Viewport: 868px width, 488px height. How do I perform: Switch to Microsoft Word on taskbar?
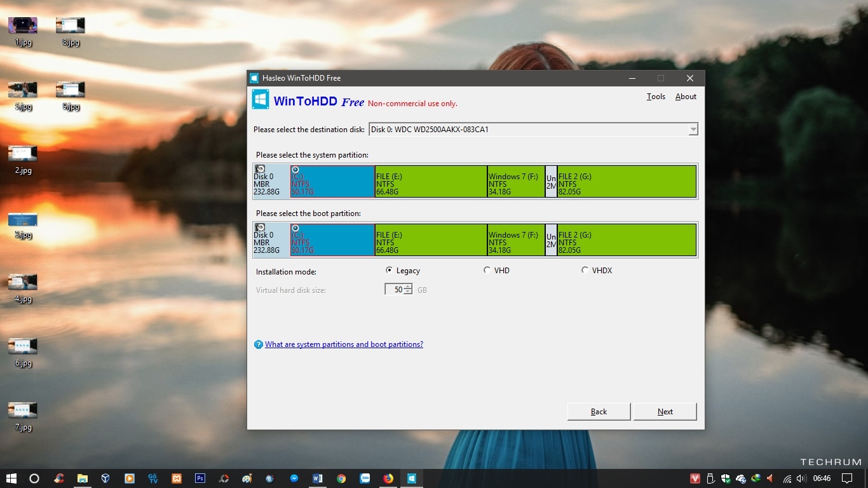pyautogui.click(x=318, y=478)
